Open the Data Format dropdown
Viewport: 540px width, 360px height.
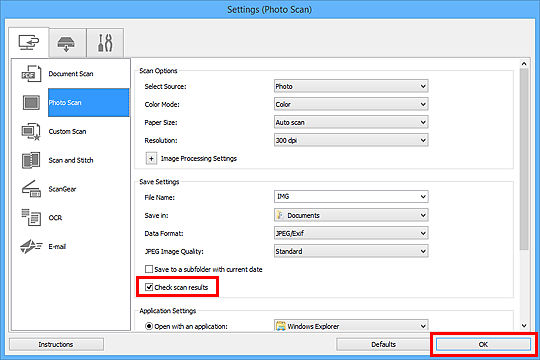(351, 233)
